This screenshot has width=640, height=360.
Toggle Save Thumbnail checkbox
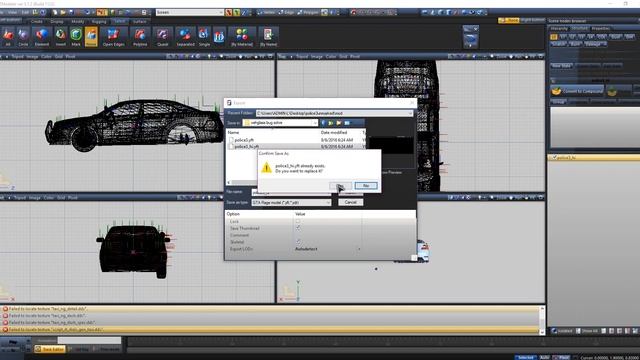(298, 228)
